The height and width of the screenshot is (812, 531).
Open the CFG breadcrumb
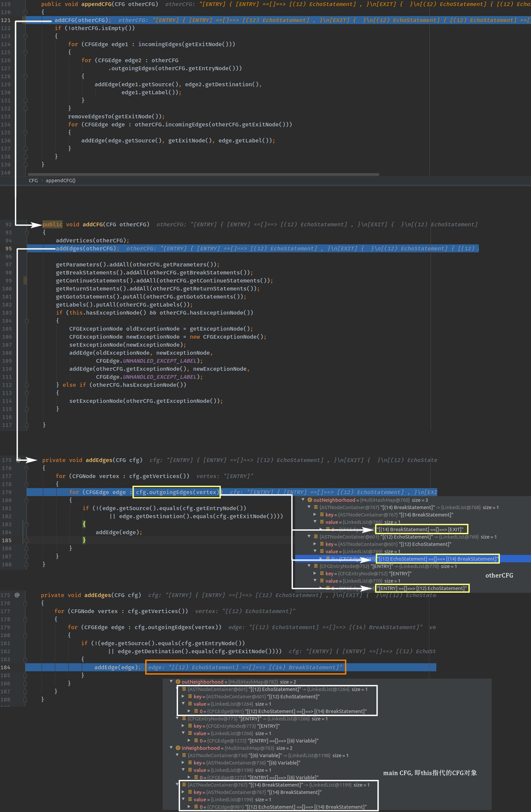(x=33, y=181)
